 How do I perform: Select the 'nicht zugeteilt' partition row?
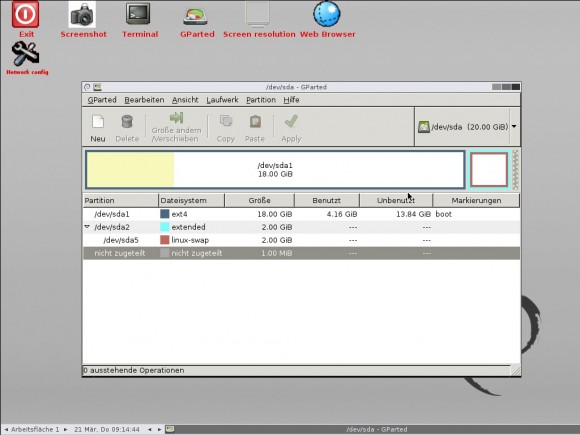pyautogui.click(x=301, y=253)
